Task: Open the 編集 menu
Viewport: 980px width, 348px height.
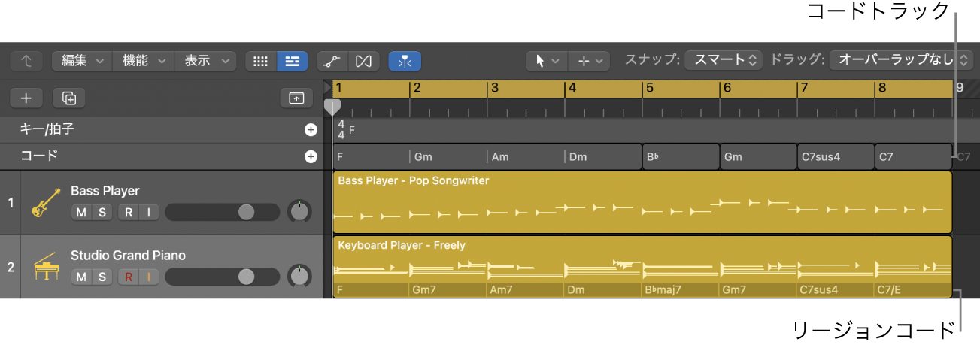Action: 82,61
